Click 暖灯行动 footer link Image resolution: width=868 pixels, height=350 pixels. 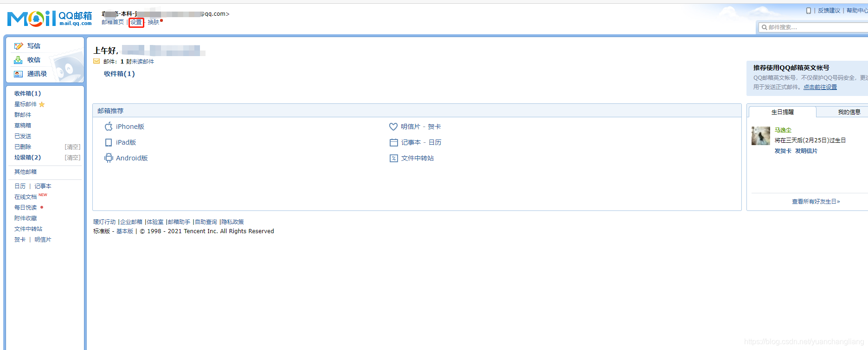pyautogui.click(x=104, y=222)
